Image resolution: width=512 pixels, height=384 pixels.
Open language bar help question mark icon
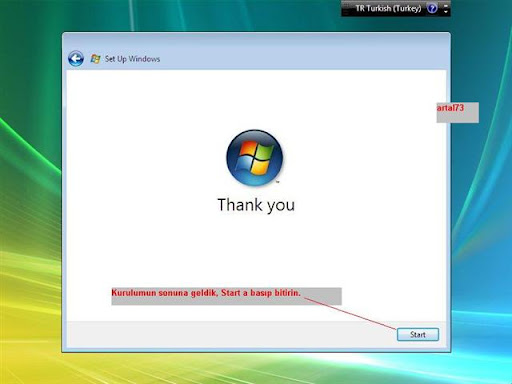432,8
